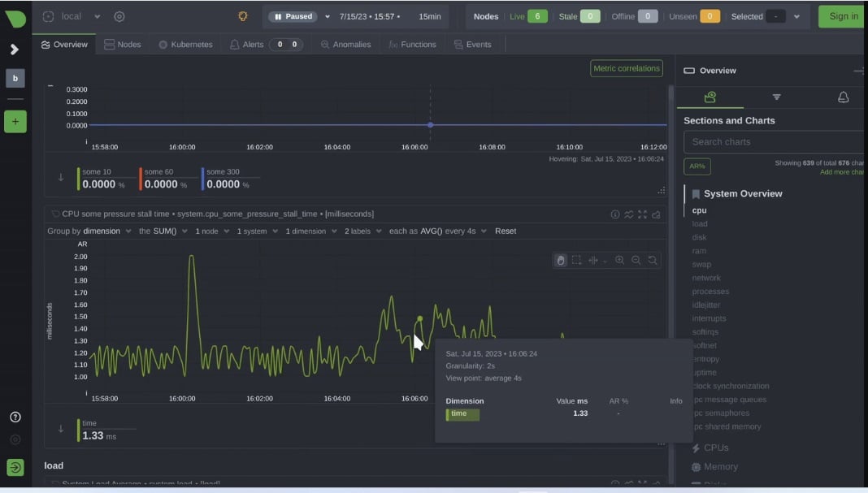Viewport: 868px width, 493px height.
Task: Select System Overview section
Action: 743,194
